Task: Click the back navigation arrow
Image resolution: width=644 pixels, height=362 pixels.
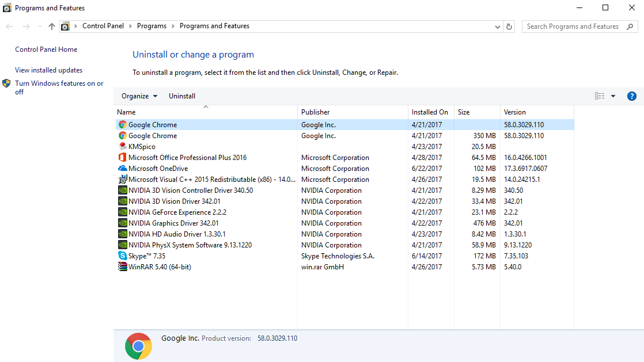Action: [x=9, y=26]
